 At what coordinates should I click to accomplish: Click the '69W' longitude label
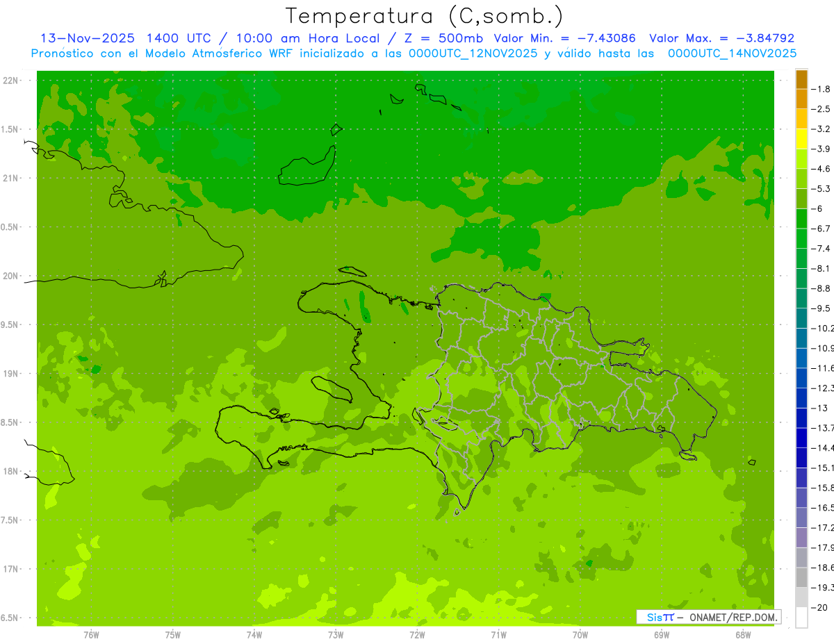point(662,634)
